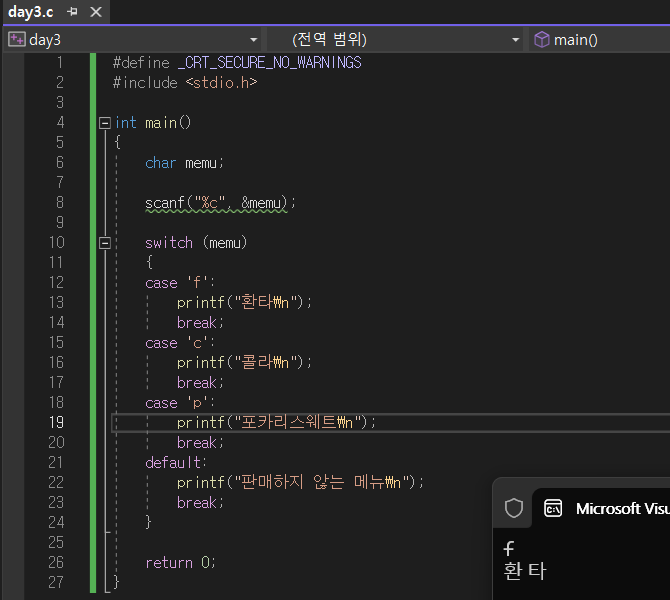Image resolution: width=670 pixels, height=600 pixels.
Task: Click line number 27 in the gutter
Action: pyautogui.click(x=56, y=582)
